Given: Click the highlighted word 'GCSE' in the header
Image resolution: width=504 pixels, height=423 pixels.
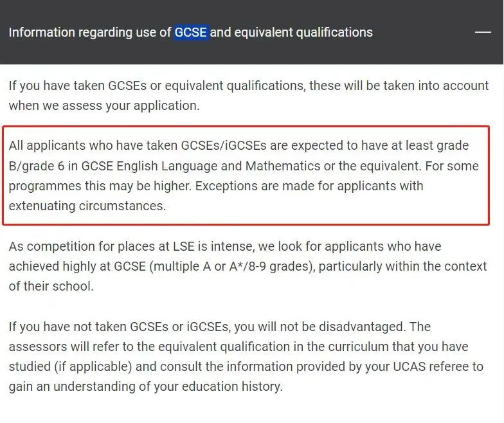Looking at the screenshot, I should point(190,32).
